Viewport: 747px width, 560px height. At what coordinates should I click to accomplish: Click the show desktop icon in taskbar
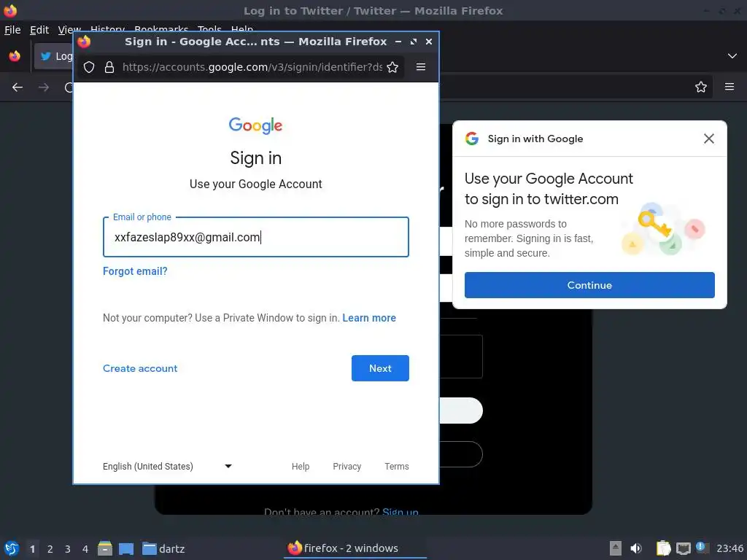126,548
